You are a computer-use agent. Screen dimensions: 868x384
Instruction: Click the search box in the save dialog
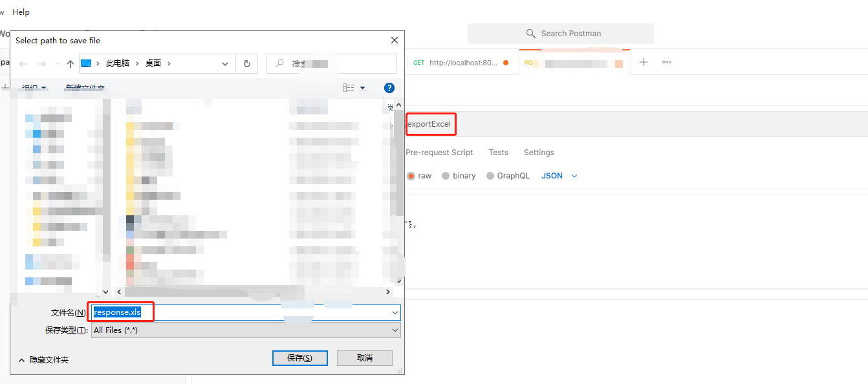331,63
